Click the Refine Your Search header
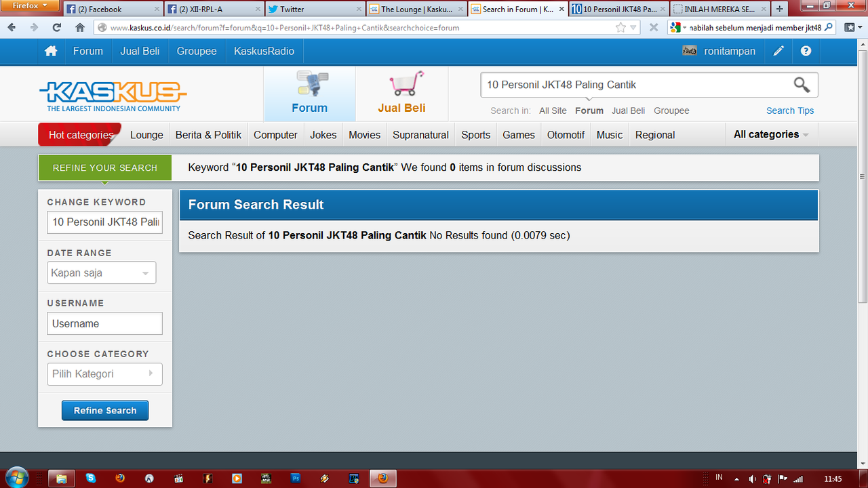Screen dimensions: 868x488 (105, 167)
